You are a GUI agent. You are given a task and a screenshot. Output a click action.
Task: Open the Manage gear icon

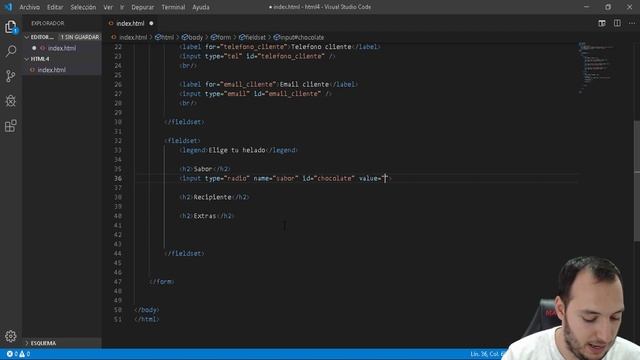click(11, 336)
